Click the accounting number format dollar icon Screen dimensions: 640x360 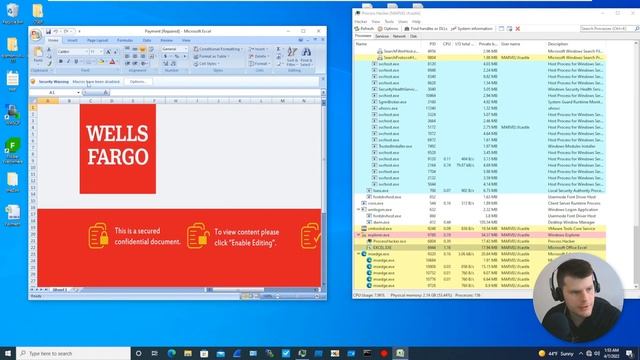pyautogui.click(x=165, y=56)
